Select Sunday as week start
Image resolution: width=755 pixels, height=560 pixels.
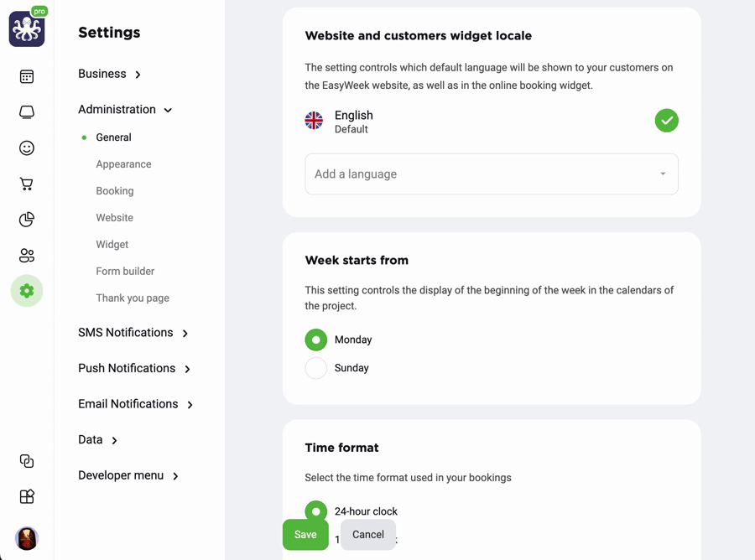pyautogui.click(x=316, y=368)
